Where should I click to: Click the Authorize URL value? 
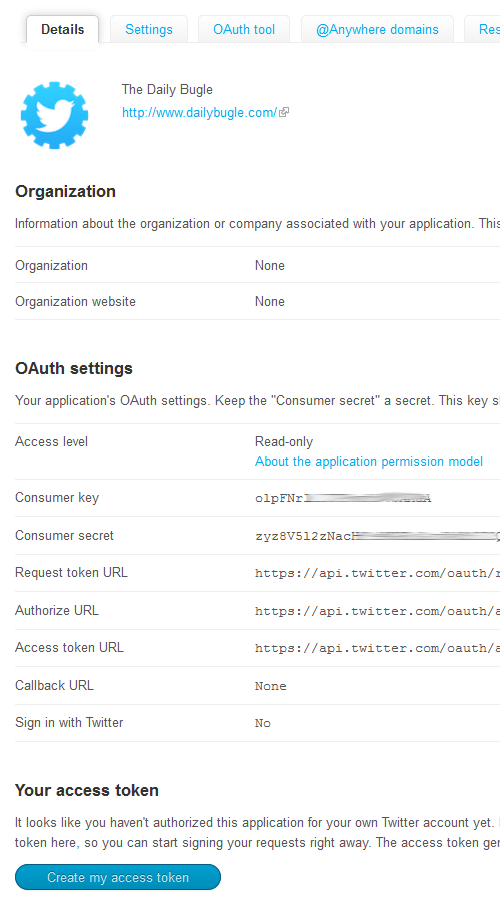point(377,611)
